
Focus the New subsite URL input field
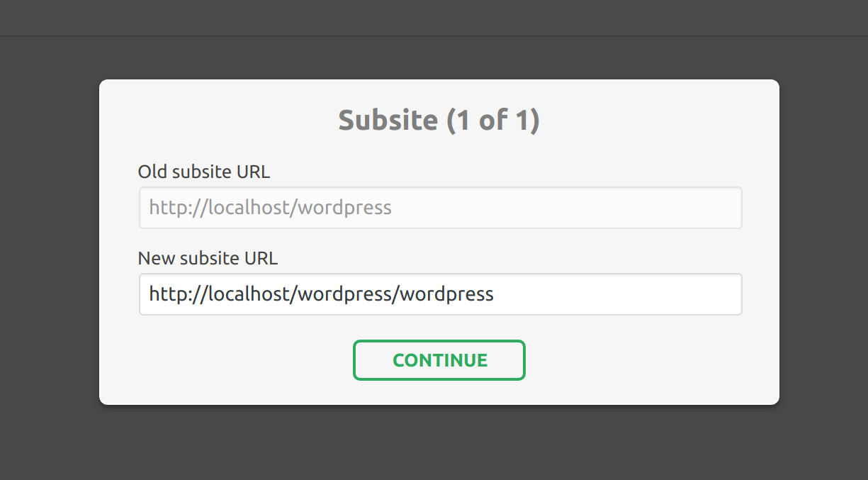[x=440, y=294]
